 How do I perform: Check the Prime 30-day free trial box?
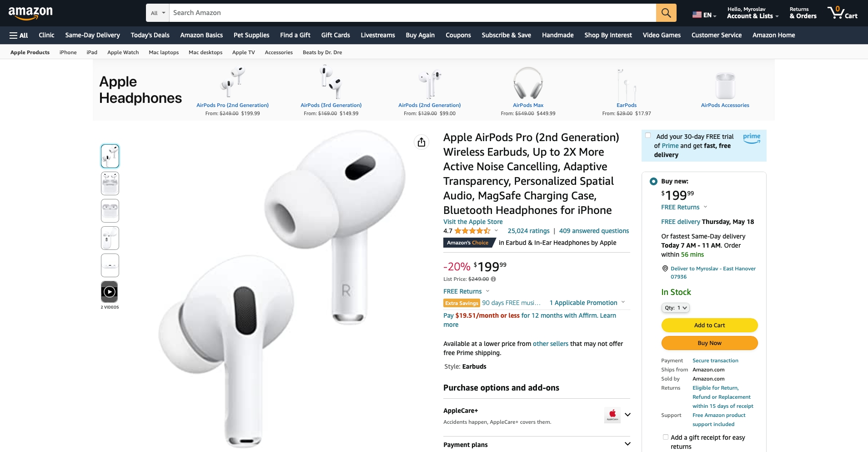tap(648, 135)
